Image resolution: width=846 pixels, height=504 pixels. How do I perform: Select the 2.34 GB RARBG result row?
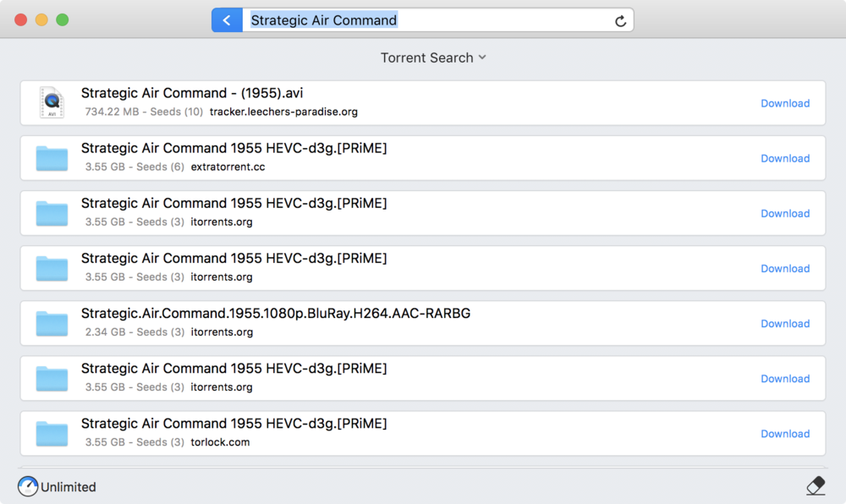coord(423,323)
